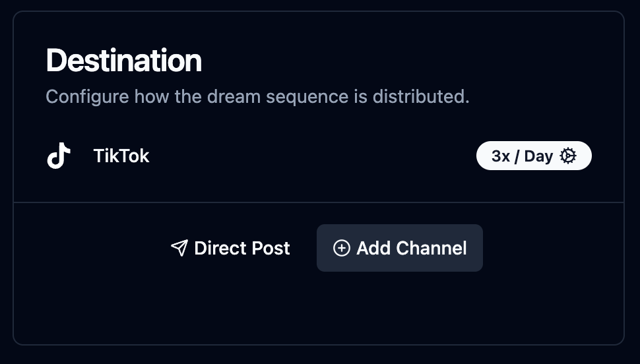The width and height of the screenshot is (640, 364).
Task: Click the TikTok logo icon
Action: tap(59, 156)
